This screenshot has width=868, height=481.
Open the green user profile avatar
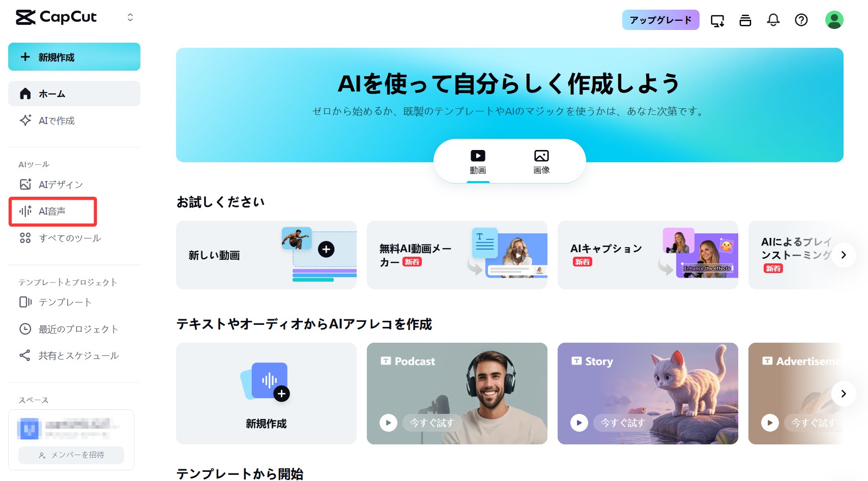coord(834,20)
